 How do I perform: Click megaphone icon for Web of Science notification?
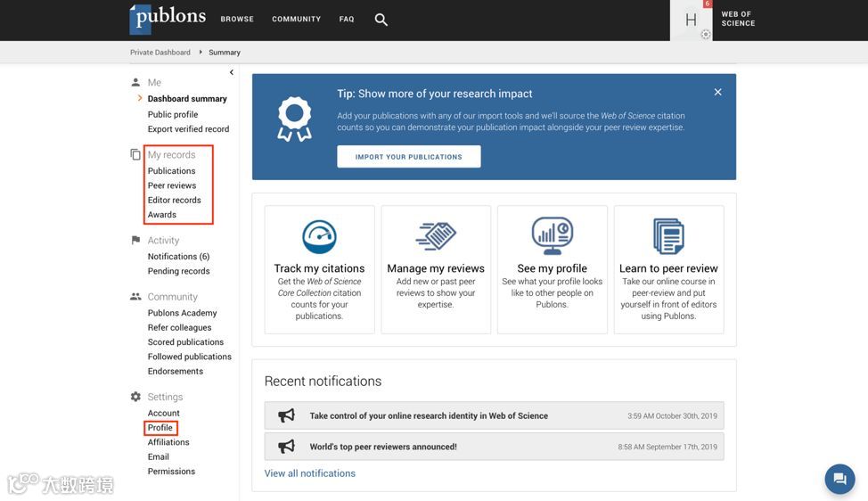pyautogui.click(x=286, y=415)
